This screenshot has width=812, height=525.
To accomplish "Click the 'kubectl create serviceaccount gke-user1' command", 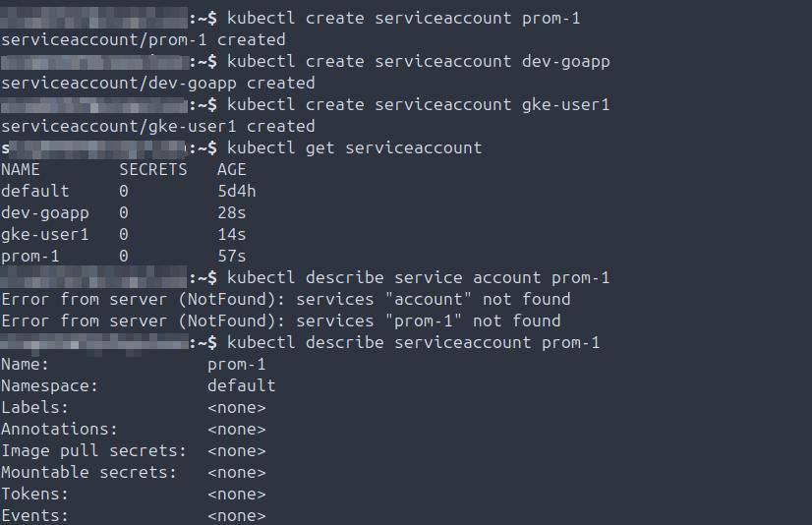I will 418,104.
